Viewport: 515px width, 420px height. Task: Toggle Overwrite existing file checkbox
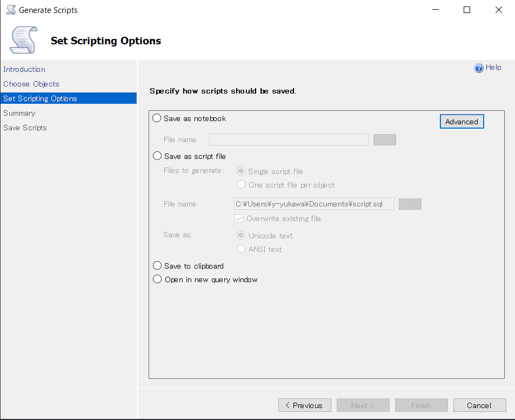click(239, 218)
